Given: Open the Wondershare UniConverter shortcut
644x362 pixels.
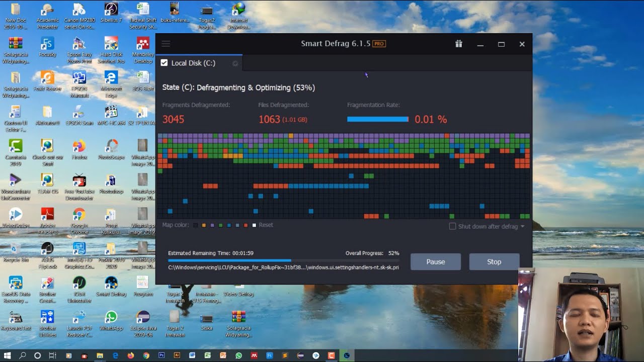Looking at the screenshot, I should pyautogui.click(x=16, y=187).
